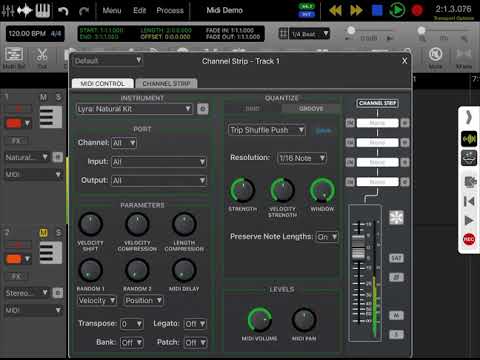480x360 pixels.
Task: Toggle the S solo button next to the fader
Action: [396, 334]
